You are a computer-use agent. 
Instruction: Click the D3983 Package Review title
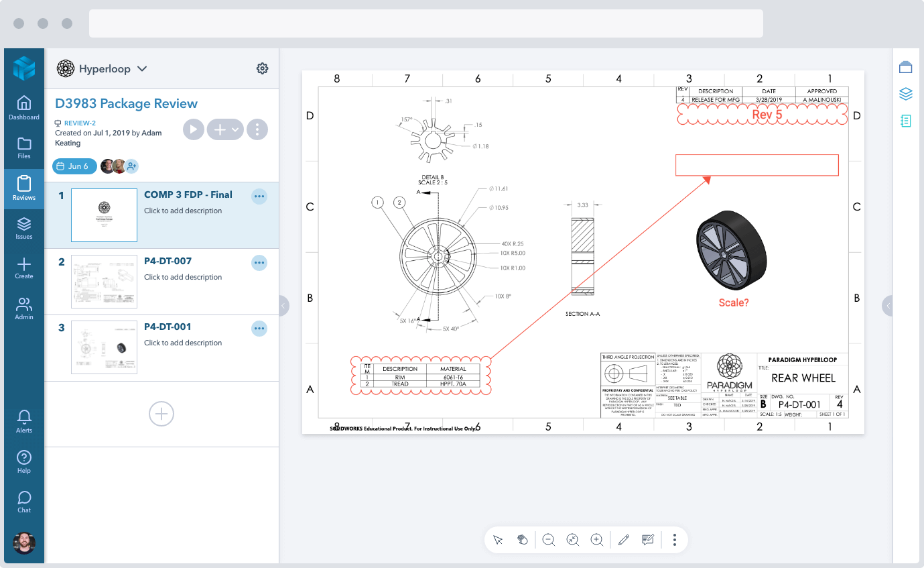pos(126,103)
